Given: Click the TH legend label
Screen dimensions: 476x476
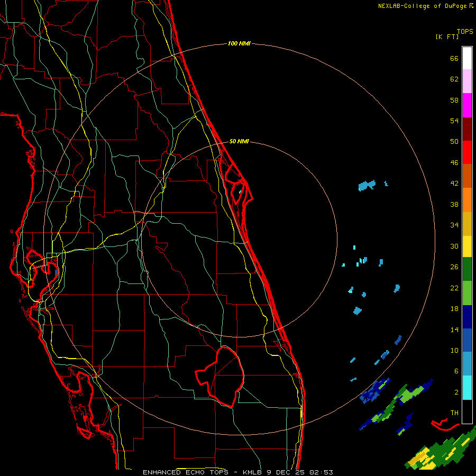Looking at the screenshot, I should pyautogui.click(x=454, y=413).
